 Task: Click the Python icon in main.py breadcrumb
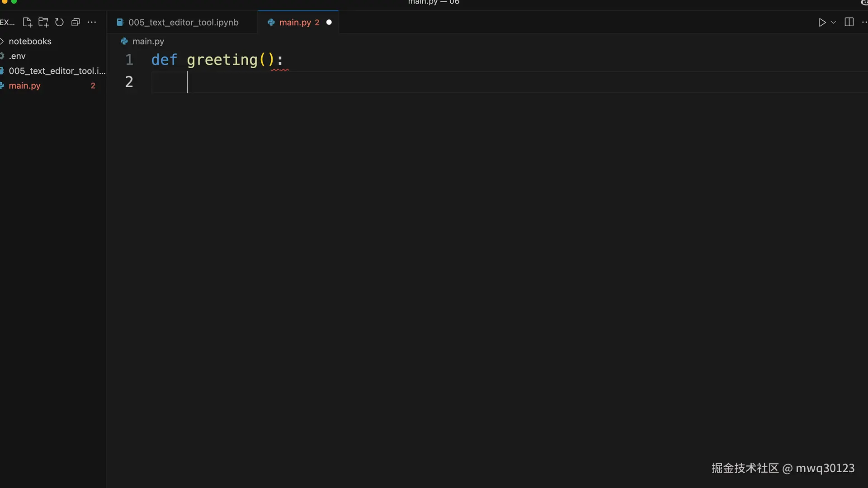124,41
